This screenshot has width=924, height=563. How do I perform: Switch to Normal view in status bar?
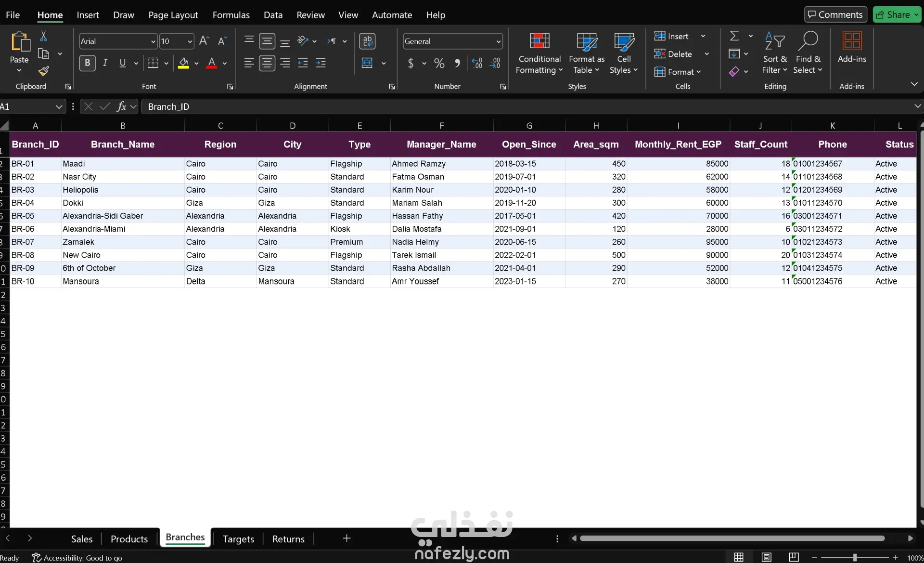tap(739, 557)
